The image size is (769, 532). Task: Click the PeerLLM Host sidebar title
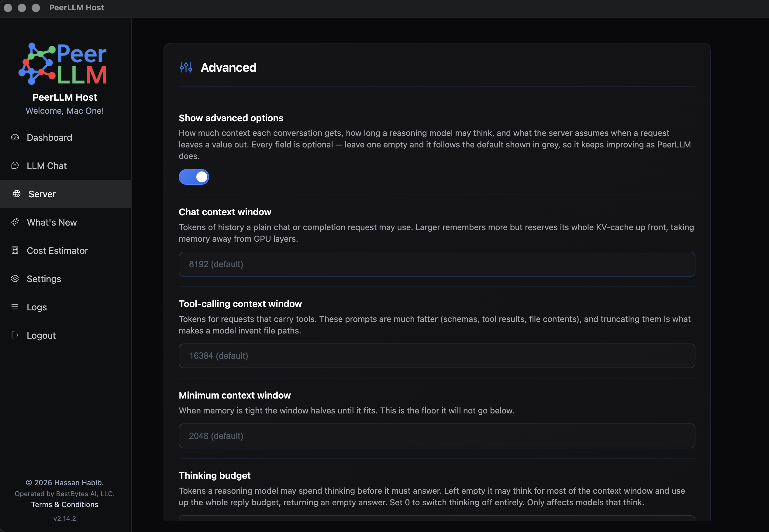coord(65,97)
